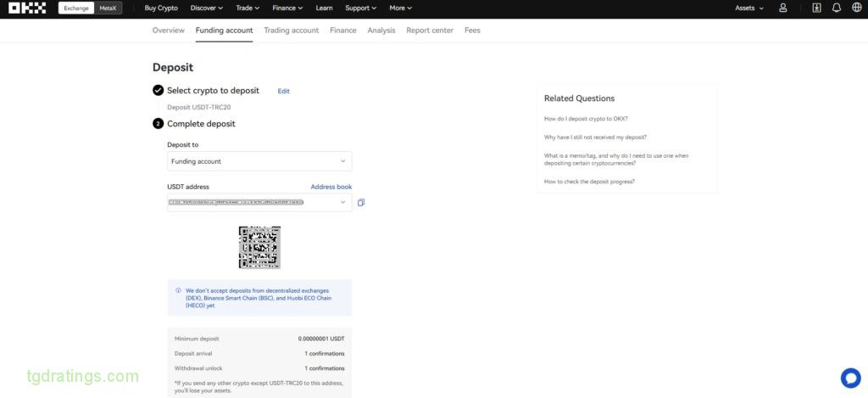Open the Finance tab below header
The image size is (868, 398).
click(x=343, y=31)
